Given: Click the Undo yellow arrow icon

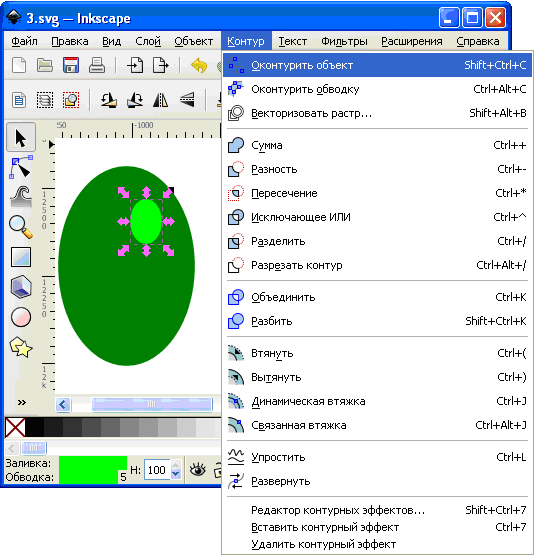Looking at the screenshot, I should click(x=199, y=65).
